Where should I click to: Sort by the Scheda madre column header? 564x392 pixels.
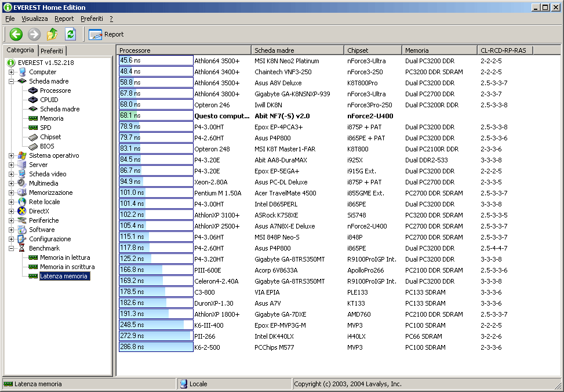297,50
